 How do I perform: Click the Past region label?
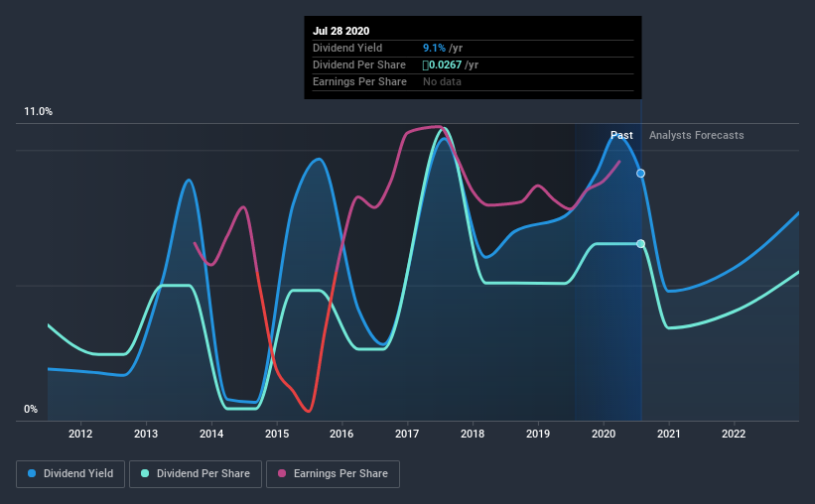click(621, 135)
